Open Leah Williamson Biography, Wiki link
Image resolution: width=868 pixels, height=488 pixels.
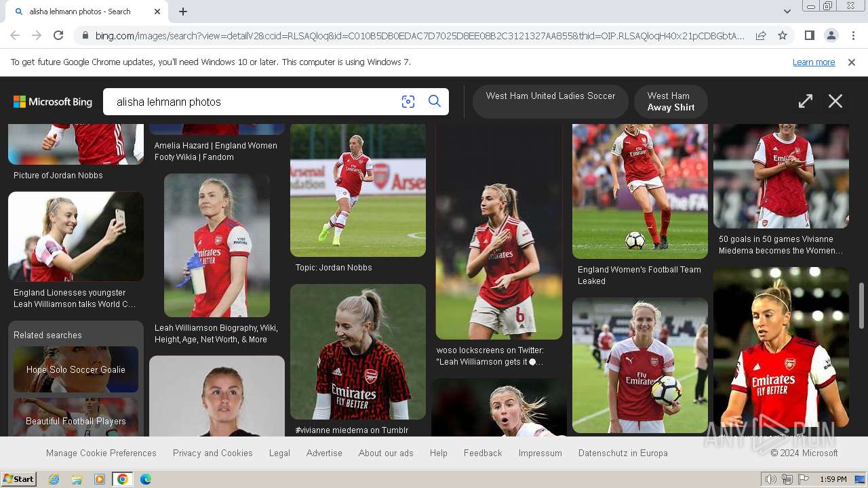[x=216, y=333]
